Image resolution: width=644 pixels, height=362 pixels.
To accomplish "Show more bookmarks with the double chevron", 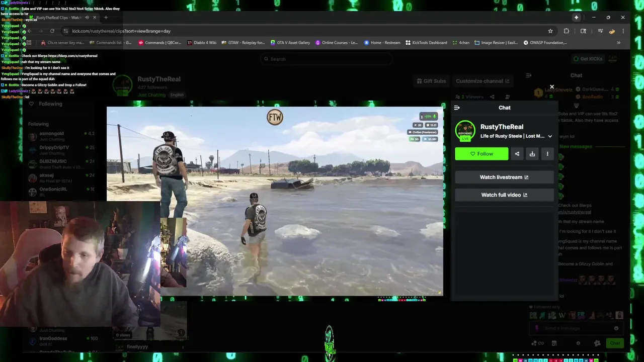I will [618, 43].
